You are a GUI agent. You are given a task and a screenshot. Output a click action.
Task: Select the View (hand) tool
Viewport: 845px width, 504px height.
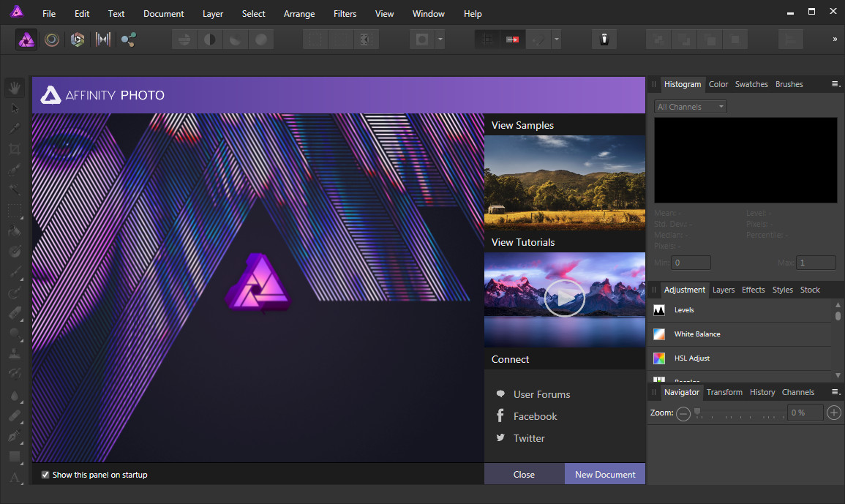pyautogui.click(x=15, y=87)
